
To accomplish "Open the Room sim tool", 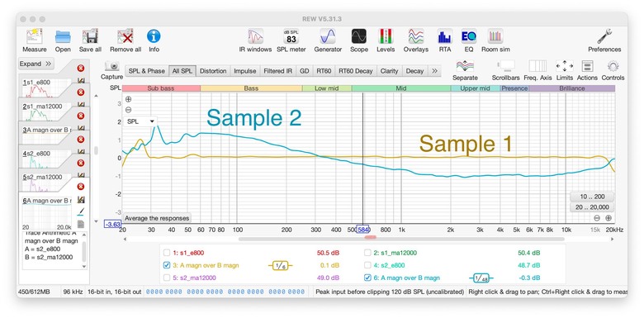I will 495,36.
